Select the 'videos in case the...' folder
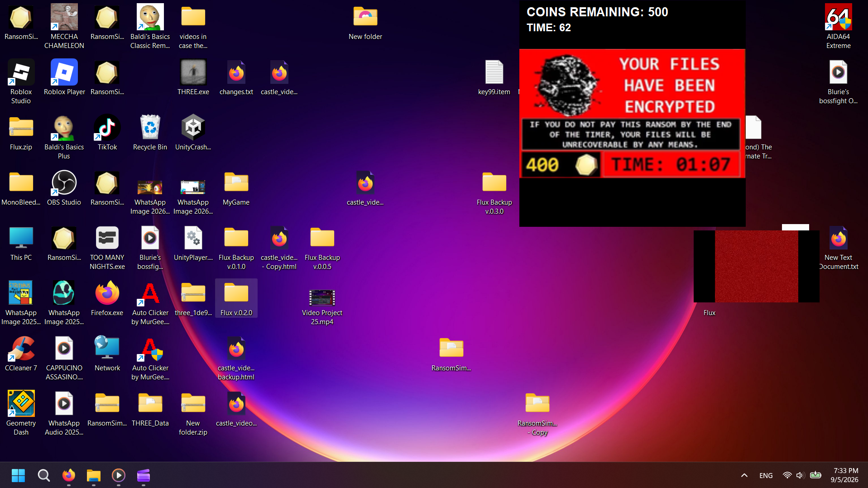 click(193, 27)
